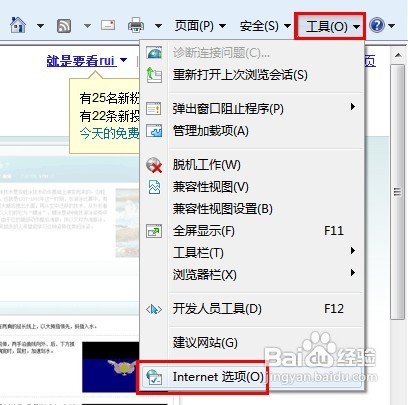Open the Help question mark icon
This screenshot has width=408, height=405.
[377, 25]
